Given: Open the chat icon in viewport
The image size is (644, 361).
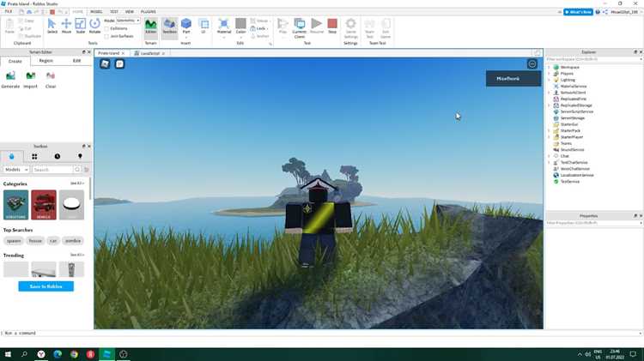Looking at the screenshot, I should 119,63.
